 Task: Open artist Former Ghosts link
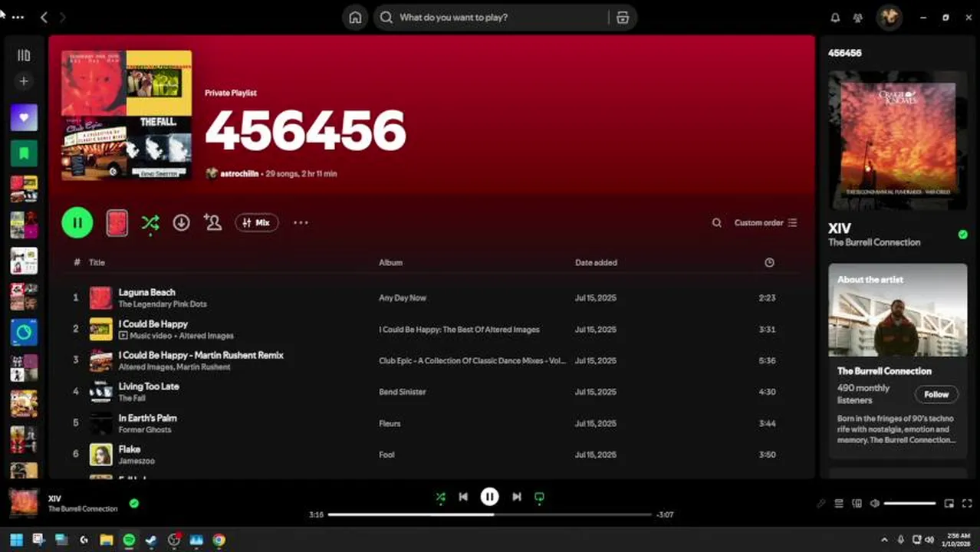[145, 430]
